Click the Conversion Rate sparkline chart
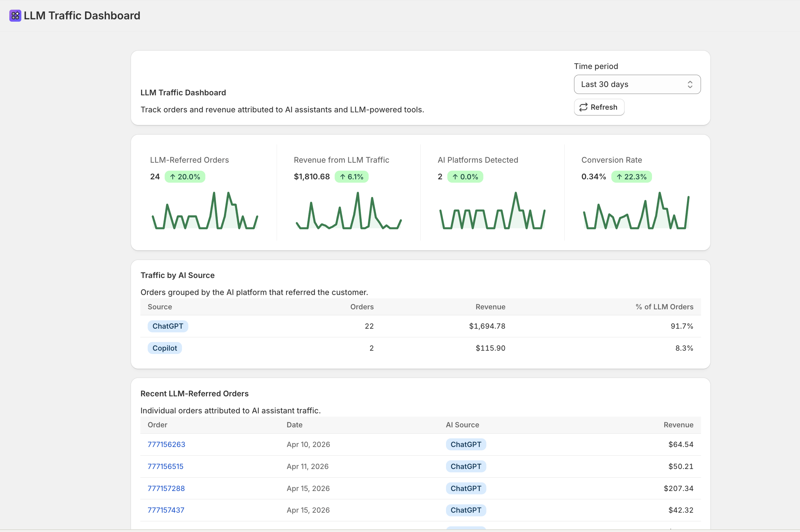 pyautogui.click(x=636, y=211)
